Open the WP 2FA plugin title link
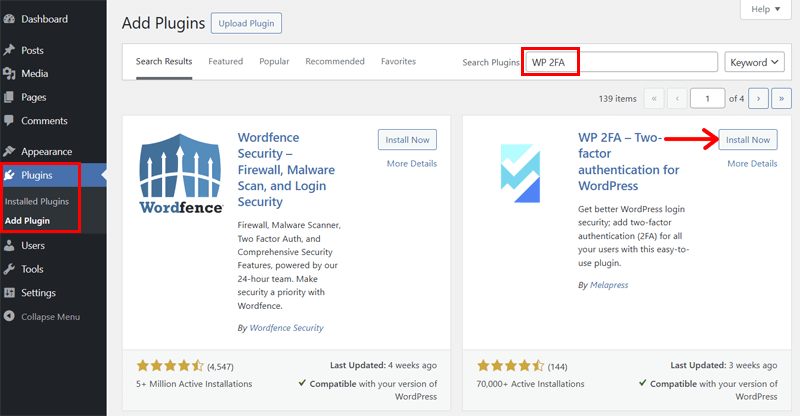 coord(629,161)
